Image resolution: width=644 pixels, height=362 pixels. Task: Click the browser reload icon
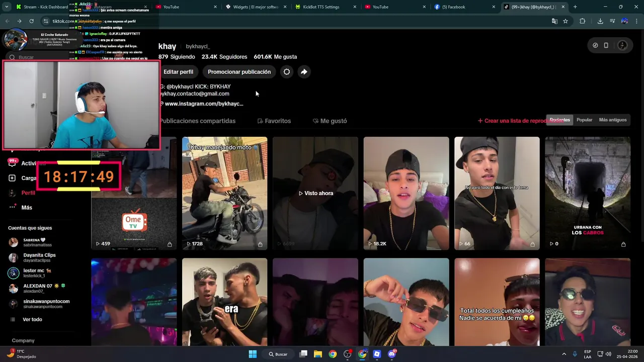tap(31, 21)
